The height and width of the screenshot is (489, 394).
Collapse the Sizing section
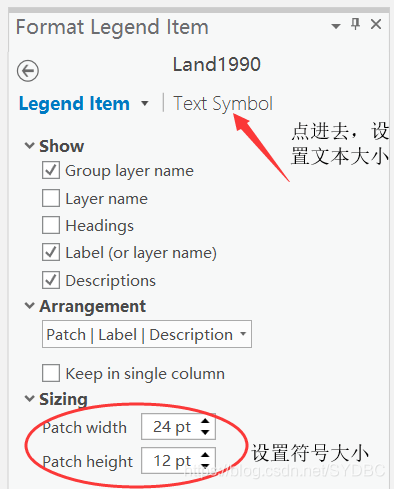pos(30,398)
